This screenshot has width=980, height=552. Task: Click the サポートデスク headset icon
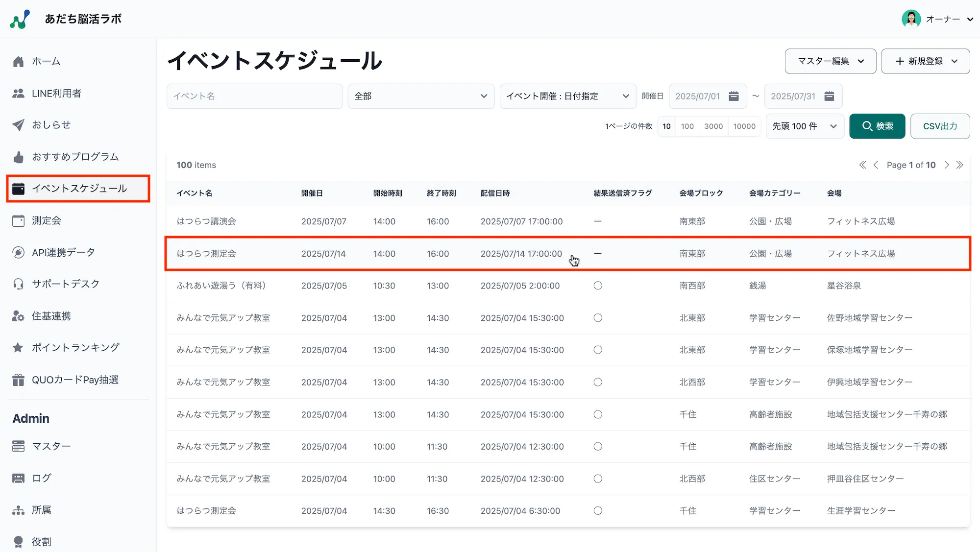(18, 284)
